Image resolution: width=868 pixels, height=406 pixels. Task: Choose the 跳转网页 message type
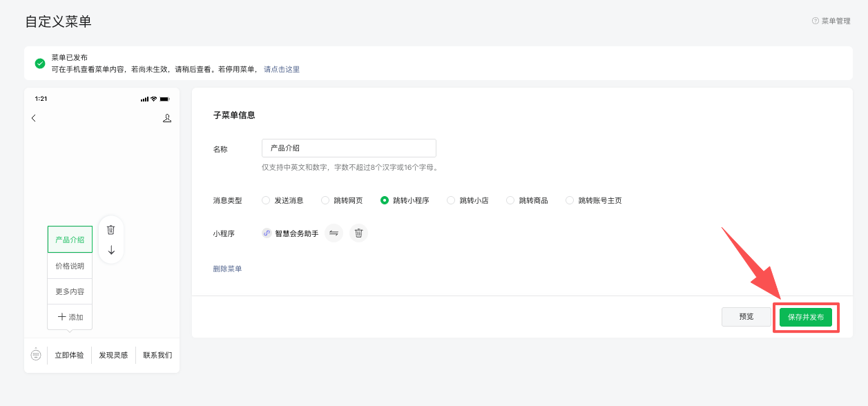[x=325, y=200]
